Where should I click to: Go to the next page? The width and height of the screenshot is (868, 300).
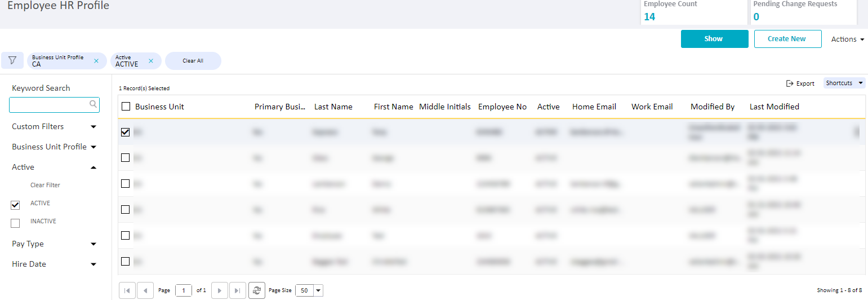click(x=219, y=290)
